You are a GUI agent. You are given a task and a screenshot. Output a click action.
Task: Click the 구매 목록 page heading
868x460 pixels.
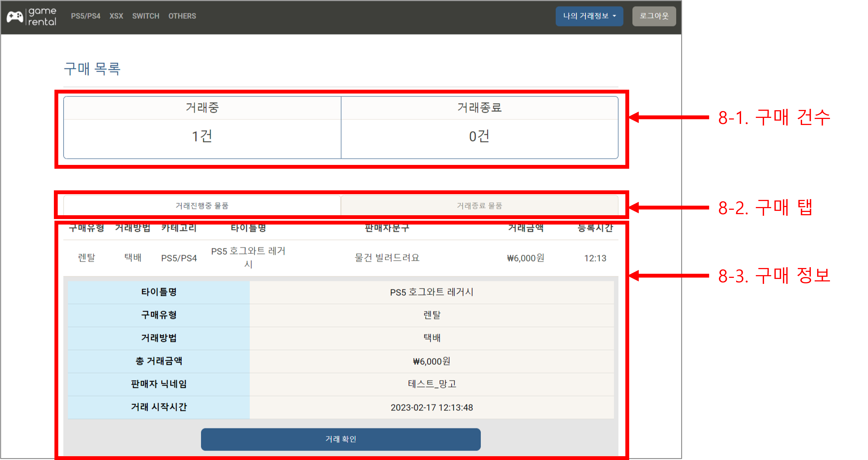point(92,69)
